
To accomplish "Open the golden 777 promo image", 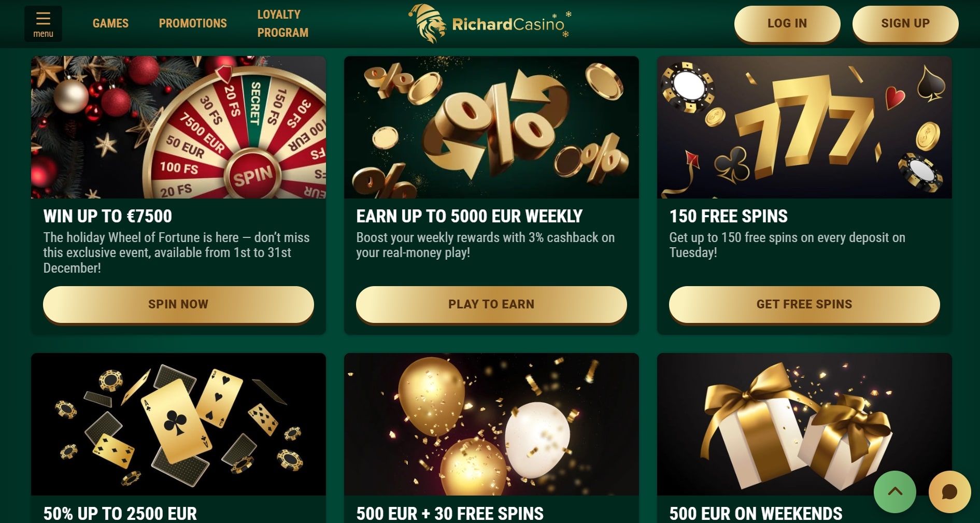I will click(804, 127).
